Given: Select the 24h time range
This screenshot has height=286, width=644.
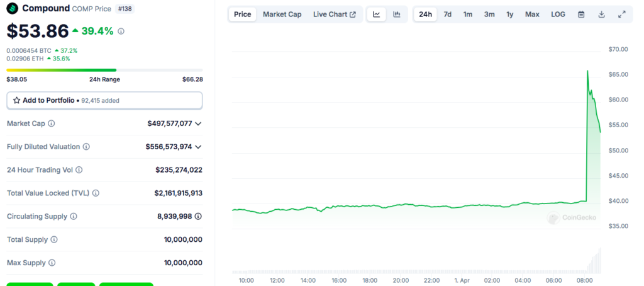Looking at the screenshot, I should coord(426,14).
